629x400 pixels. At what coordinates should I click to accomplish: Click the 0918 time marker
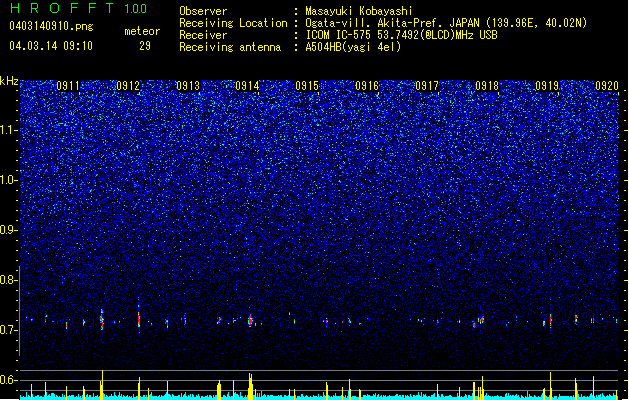pos(487,86)
